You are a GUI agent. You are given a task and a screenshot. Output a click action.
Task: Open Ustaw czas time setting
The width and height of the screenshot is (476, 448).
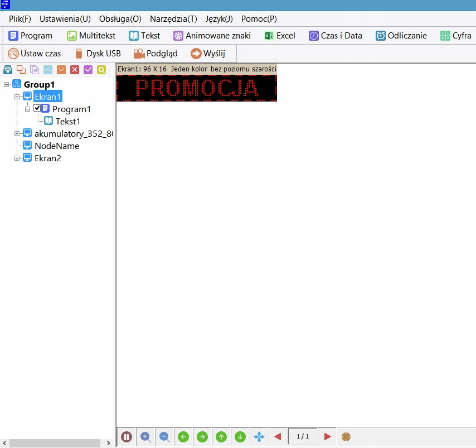pyautogui.click(x=35, y=54)
